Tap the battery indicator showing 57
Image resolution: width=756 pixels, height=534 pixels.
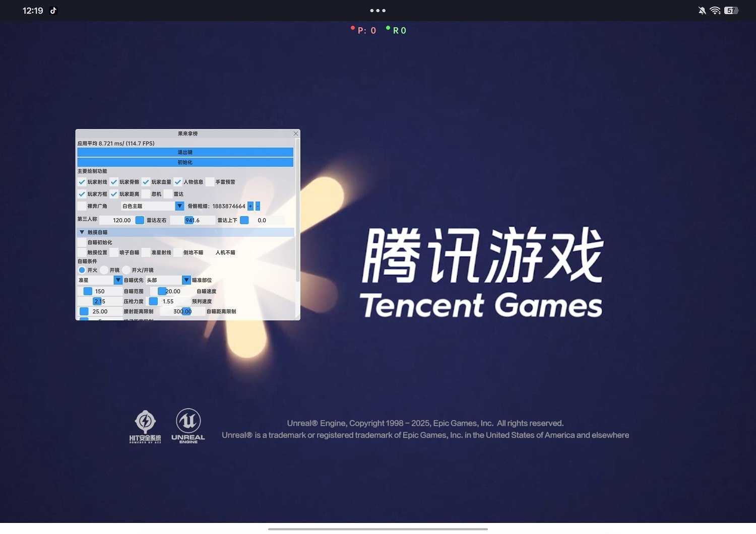point(731,11)
